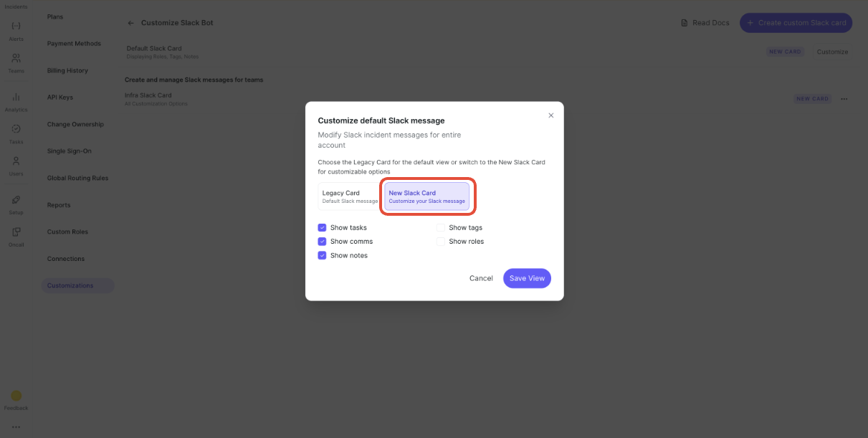Open Plans settings page
868x438 pixels.
click(x=55, y=16)
